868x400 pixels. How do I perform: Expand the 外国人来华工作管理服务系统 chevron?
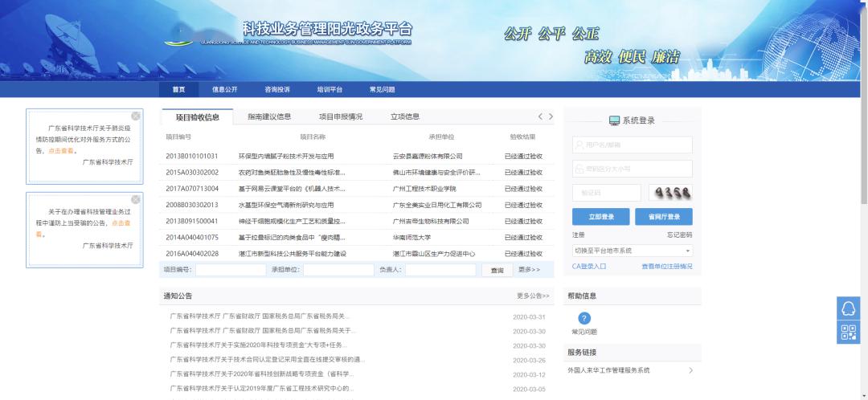pos(690,370)
